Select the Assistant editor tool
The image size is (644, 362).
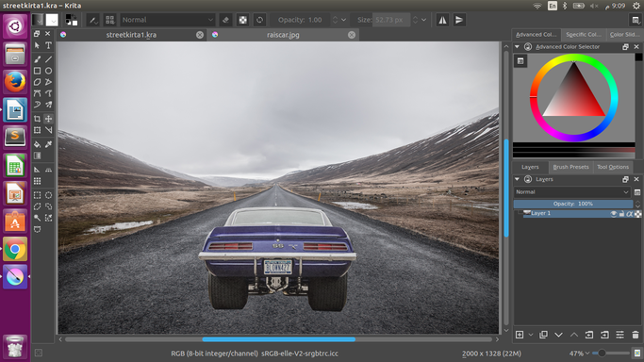[x=37, y=170]
